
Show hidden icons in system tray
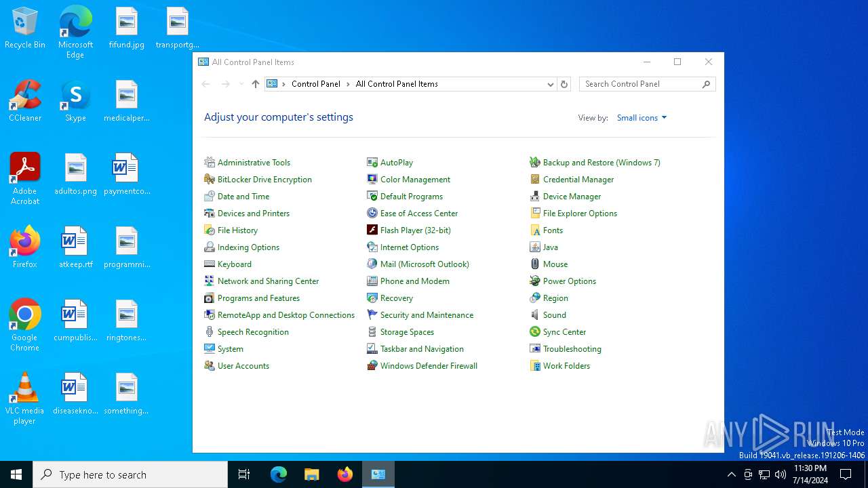(731, 474)
